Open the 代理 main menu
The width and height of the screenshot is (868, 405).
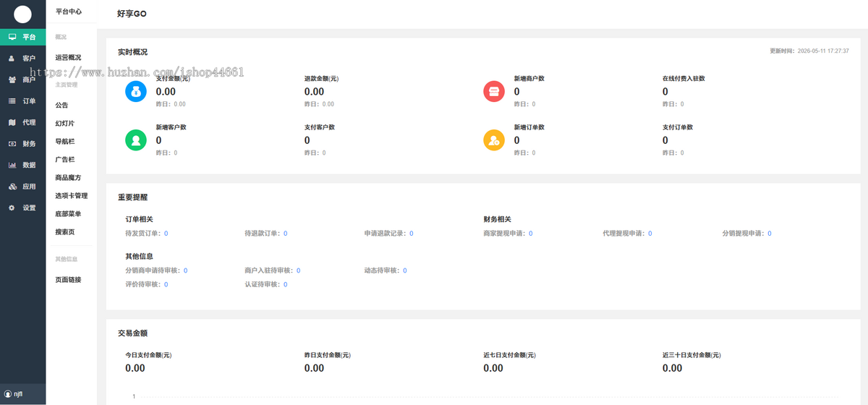(x=23, y=122)
